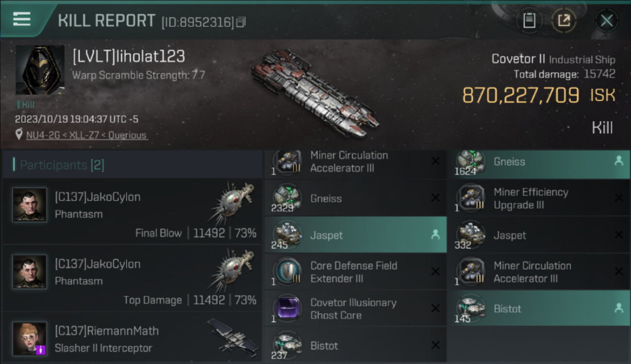
Task: Select the Miner Efficiency Upgrade III icon
Action: pyautogui.click(x=470, y=198)
